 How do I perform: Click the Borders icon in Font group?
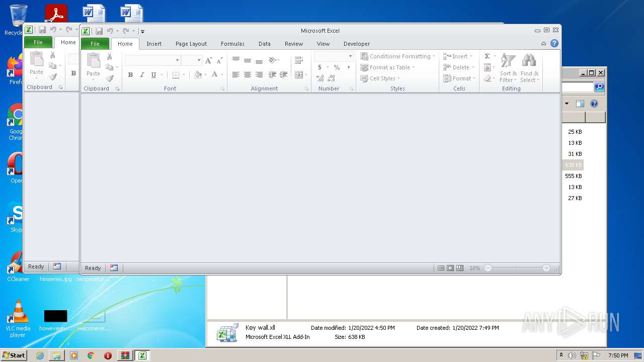pos(176,75)
